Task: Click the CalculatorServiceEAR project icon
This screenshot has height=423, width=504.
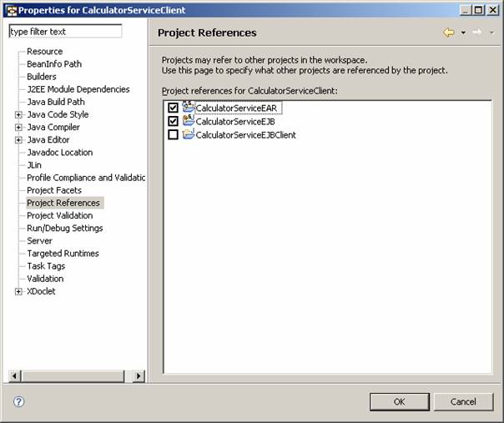Action: click(x=188, y=108)
